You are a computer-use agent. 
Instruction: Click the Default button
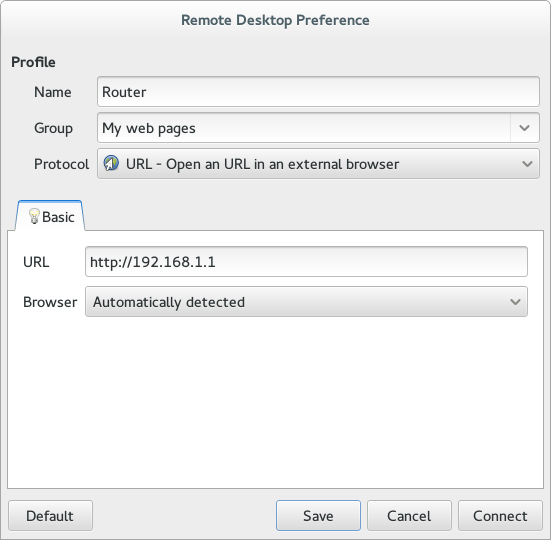50,515
